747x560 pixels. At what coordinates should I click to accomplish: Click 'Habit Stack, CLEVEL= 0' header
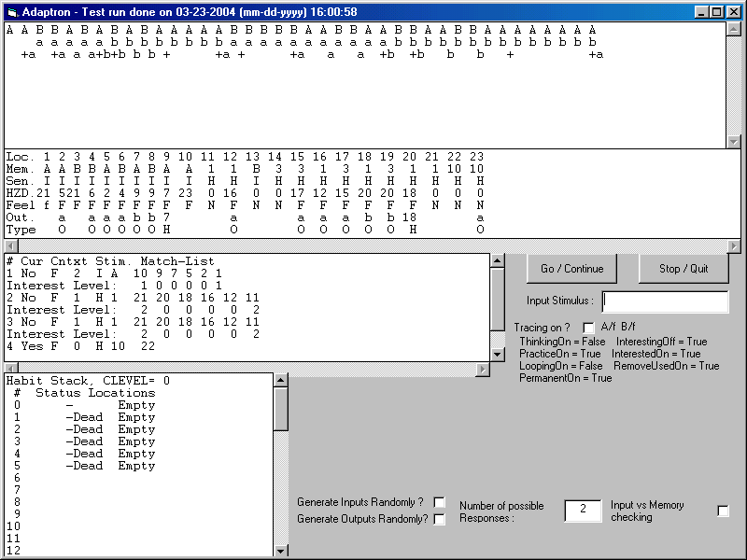(88, 381)
